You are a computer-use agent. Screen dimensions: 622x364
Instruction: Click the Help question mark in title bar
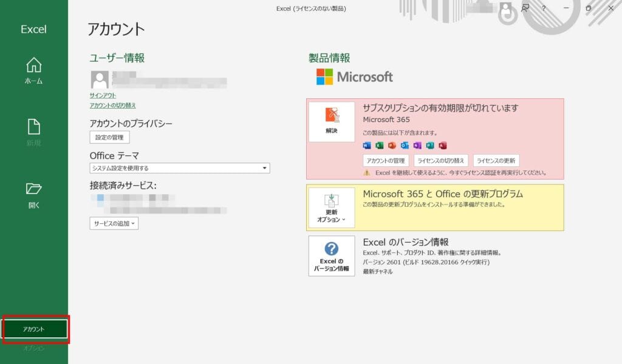click(544, 8)
